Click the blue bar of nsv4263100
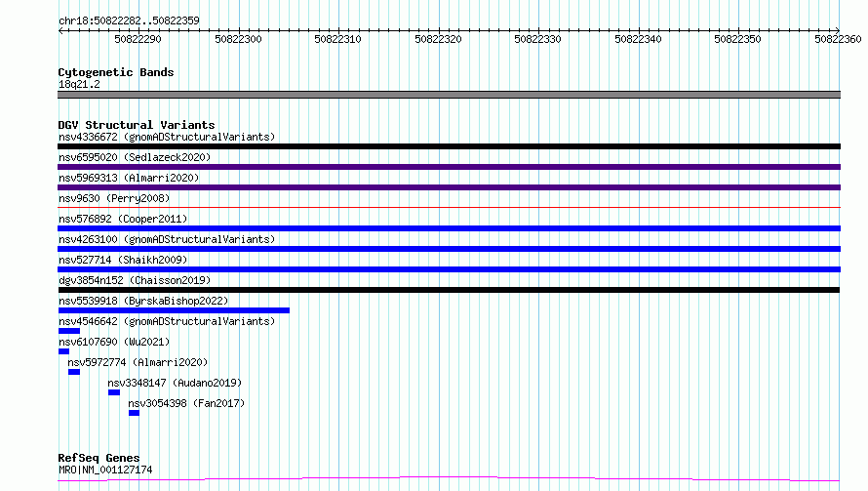 pyautogui.click(x=449, y=249)
